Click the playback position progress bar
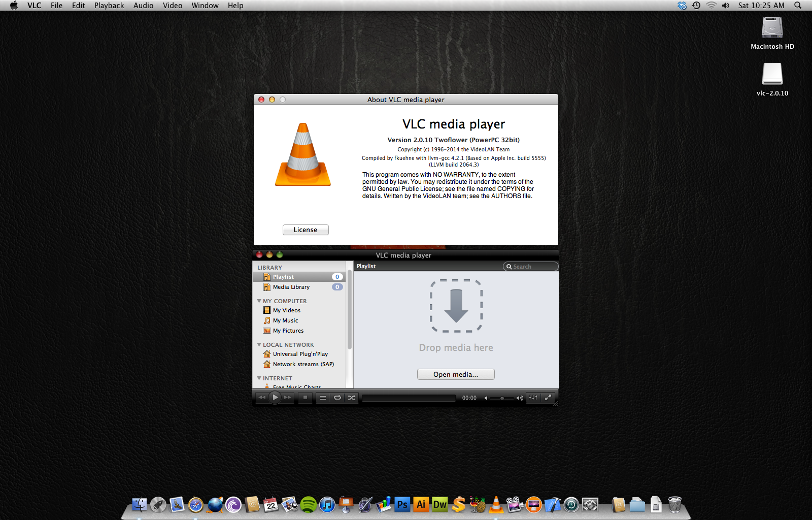812x520 pixels. 409,398
